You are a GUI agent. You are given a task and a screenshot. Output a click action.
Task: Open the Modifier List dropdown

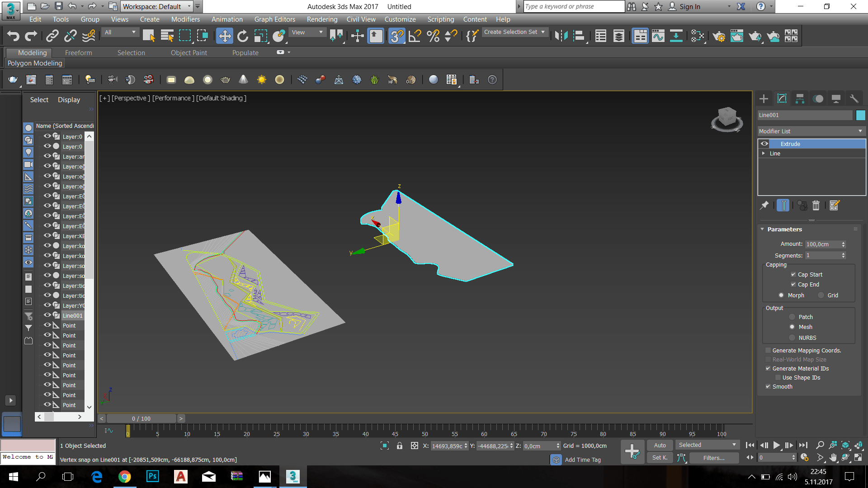click(811, 131)
